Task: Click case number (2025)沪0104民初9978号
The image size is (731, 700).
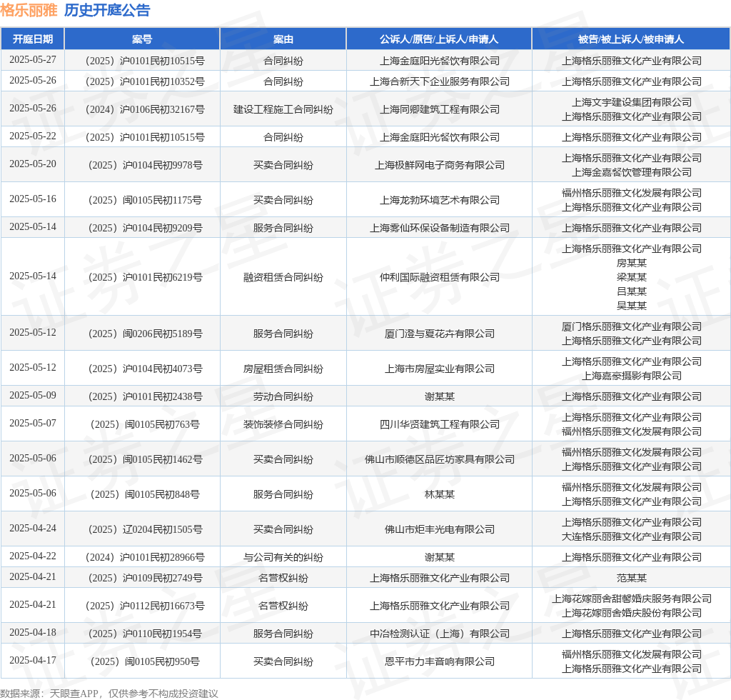Action: [146, 165]
